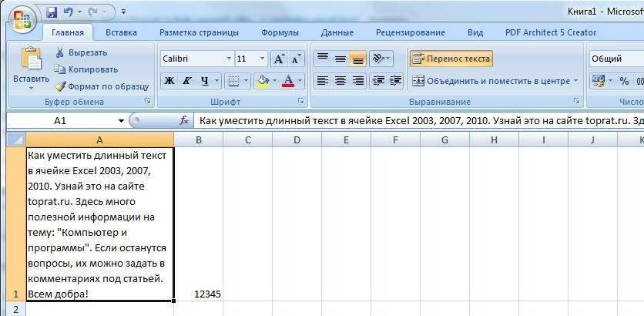Open the font color dropdown arrow
This screenshot has height=316, width=644.
300,81
